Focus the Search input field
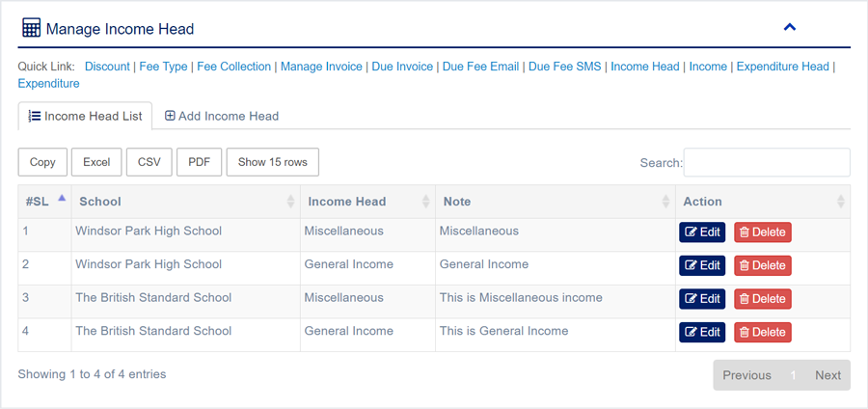 [767, 162]
